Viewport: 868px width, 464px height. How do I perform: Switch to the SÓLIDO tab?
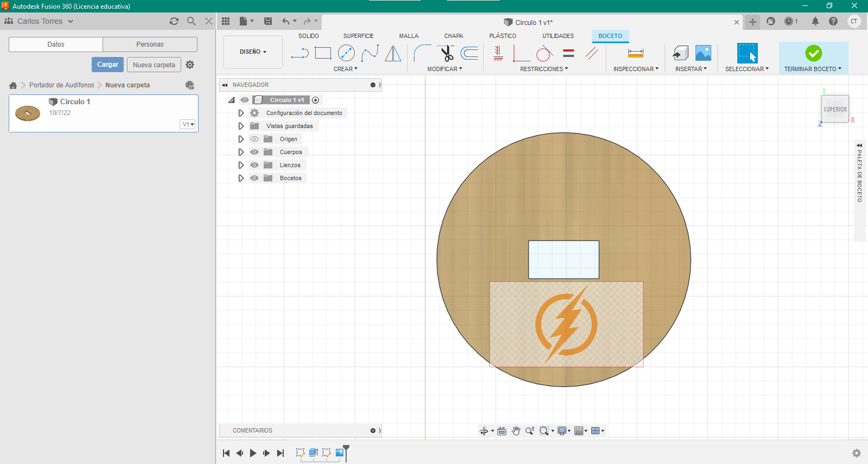(309, 36)
